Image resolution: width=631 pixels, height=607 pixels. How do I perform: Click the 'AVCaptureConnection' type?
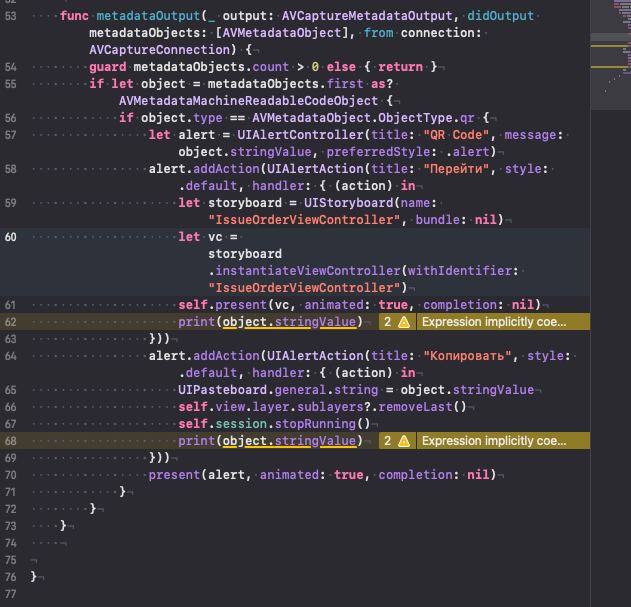[159, 50]
